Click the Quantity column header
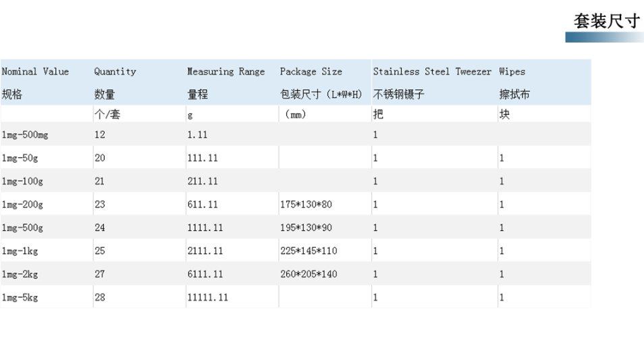The width and height of the screenshot is (644, 360). [115, 72]
